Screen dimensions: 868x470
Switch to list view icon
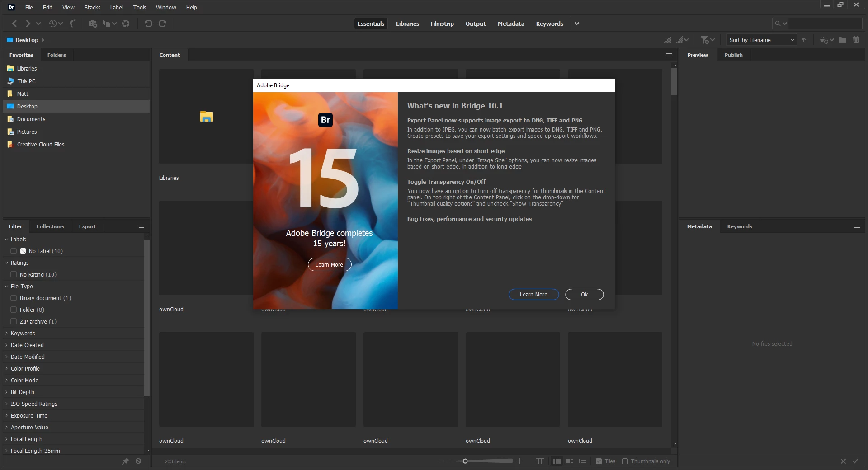pyautogui.click(x=582, y=461)
